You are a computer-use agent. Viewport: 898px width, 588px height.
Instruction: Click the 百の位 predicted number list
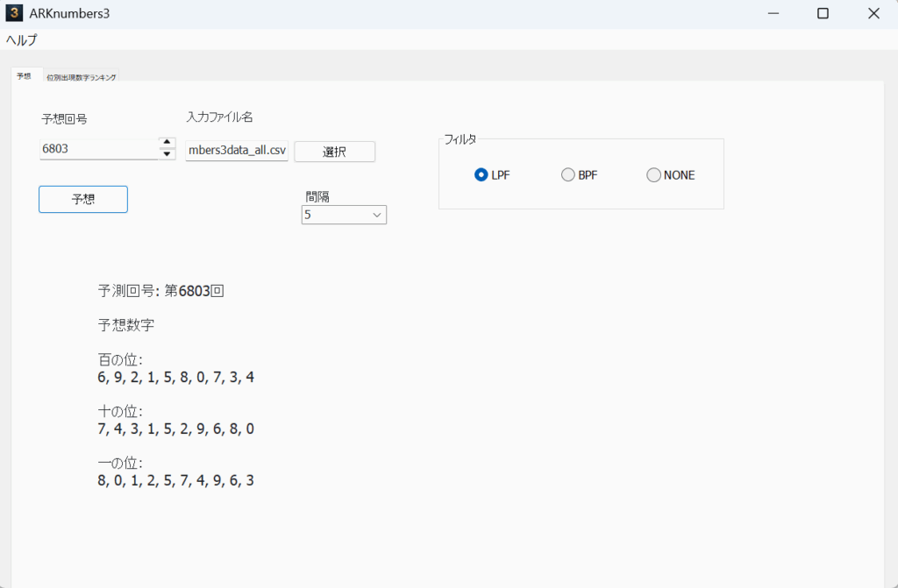click(x=176, y=378)
